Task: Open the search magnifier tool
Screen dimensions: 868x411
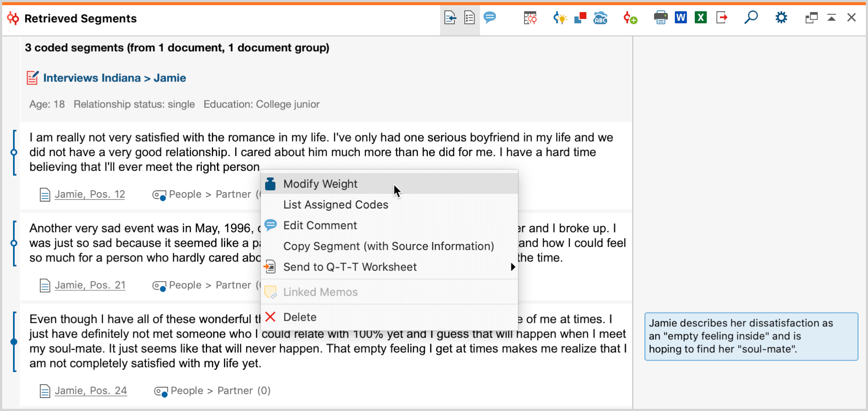Action: click(x=751, y=18)
